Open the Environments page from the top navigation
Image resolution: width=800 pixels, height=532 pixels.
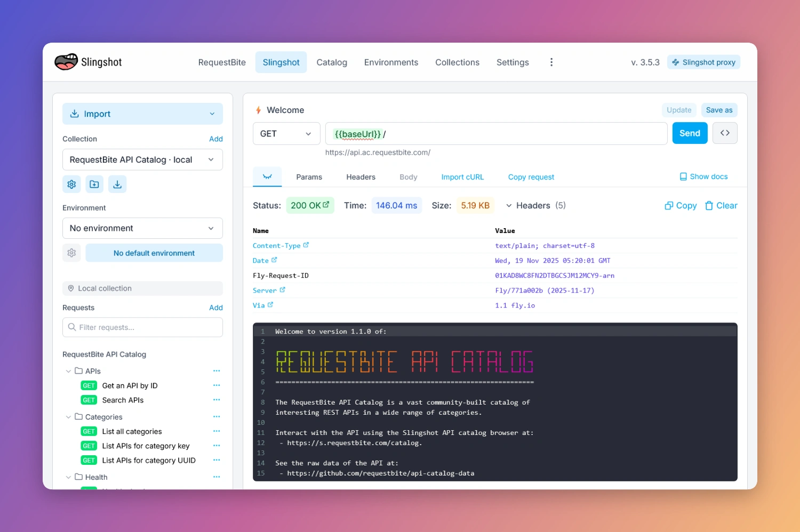391,62
